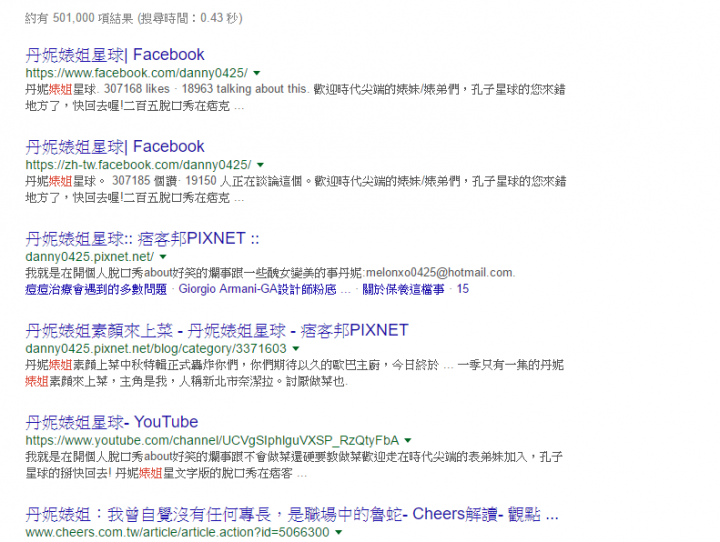The image size is (720, 542).
Task: Open 丹妮婊姐星球 痞客邦PIXNET result title
Action: 142,238
